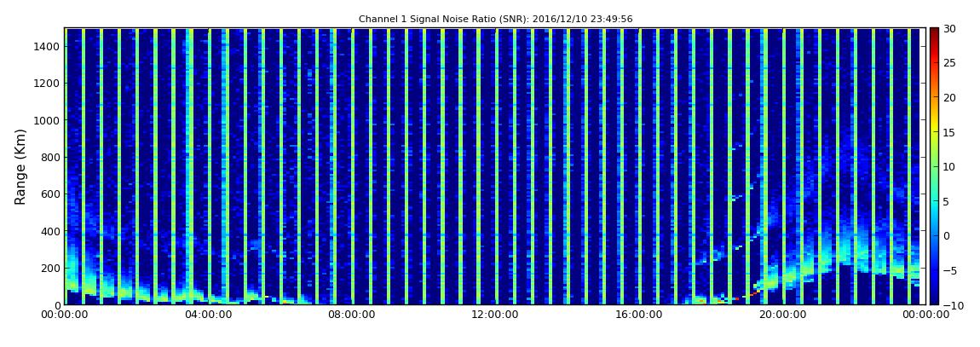
Task: Click the colorbar value −5
Action: pos(948,271)
